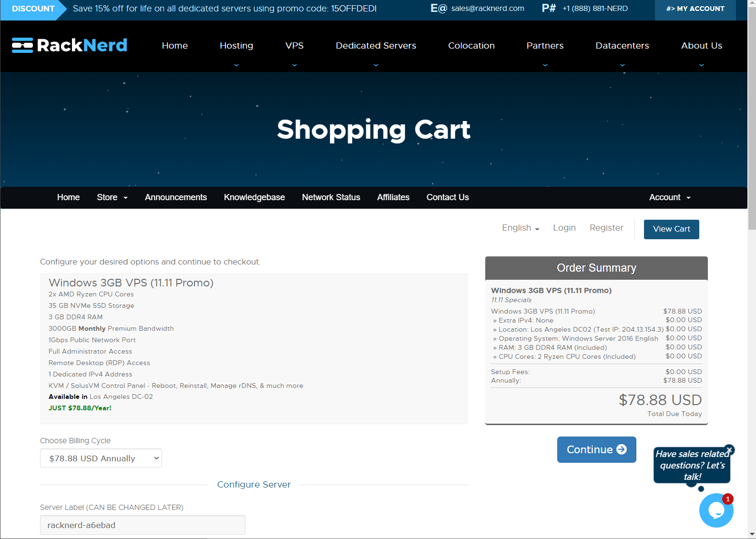Open the live chat bubble icon
Screen dimensions: 756x539
click(x=716, y=510)
